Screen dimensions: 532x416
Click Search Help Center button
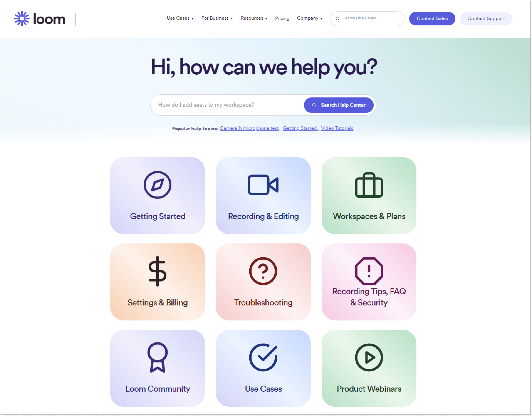339,105
